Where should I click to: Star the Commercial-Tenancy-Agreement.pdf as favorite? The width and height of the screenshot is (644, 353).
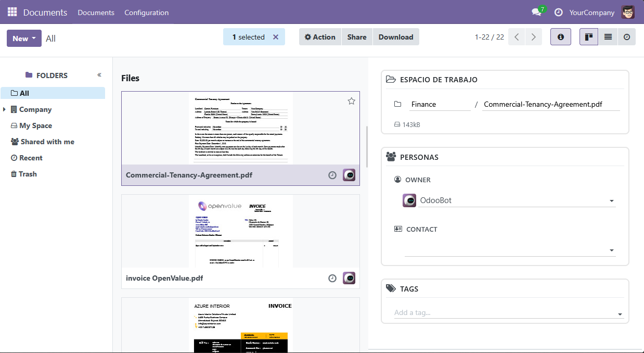[351, 101]
